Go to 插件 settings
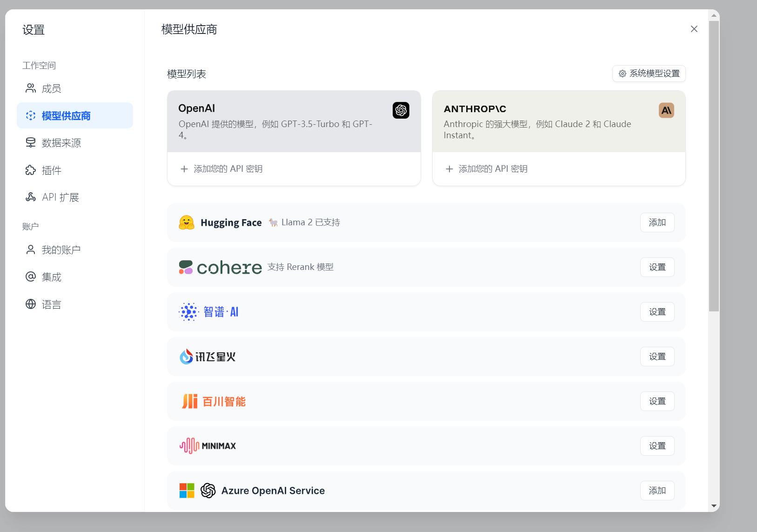This screenshot has height=532, width=757. (75, 170)
